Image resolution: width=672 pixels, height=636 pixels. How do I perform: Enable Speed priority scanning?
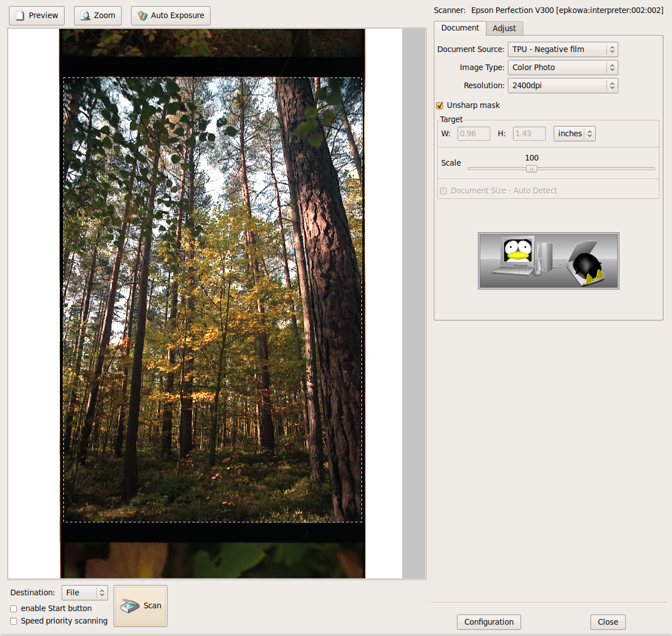coord(14,621)
